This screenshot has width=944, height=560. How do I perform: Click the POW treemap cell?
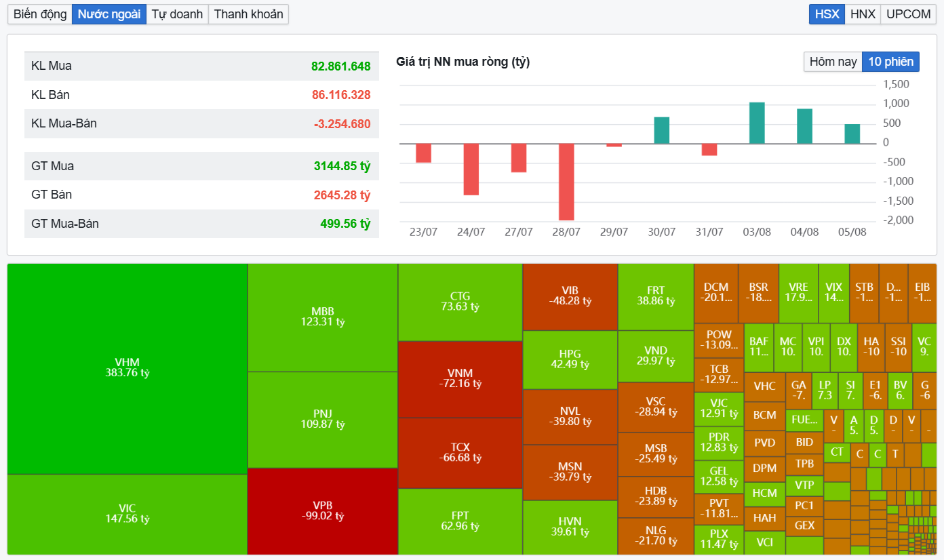point(719,340)
